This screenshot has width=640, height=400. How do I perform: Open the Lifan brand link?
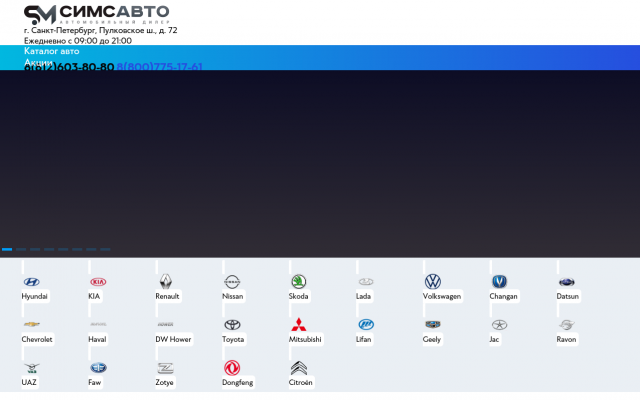[x=364, y=339]
